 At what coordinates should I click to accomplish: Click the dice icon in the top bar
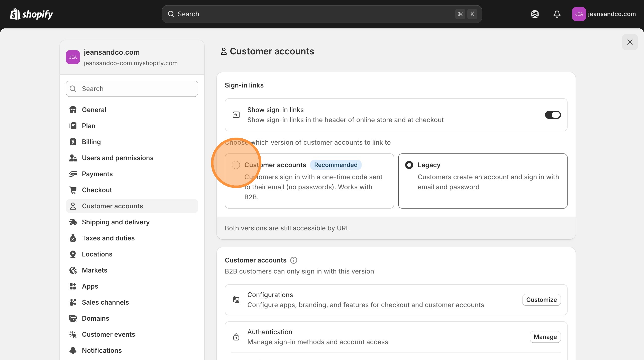[535, 14]
